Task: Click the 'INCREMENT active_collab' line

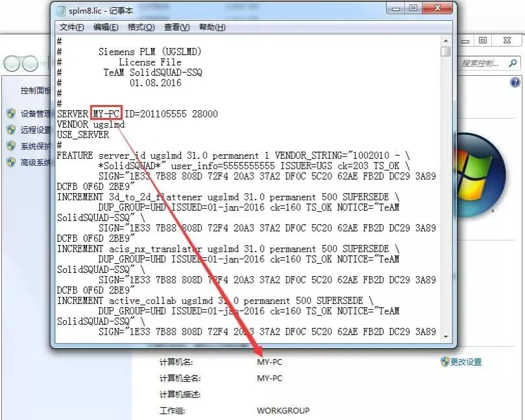Action: point(215,301)
